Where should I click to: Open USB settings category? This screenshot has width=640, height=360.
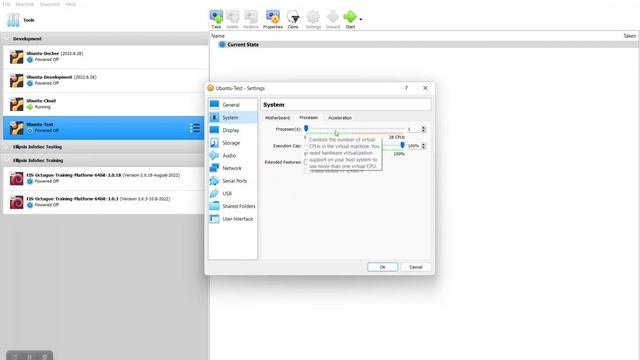(233, 193)
